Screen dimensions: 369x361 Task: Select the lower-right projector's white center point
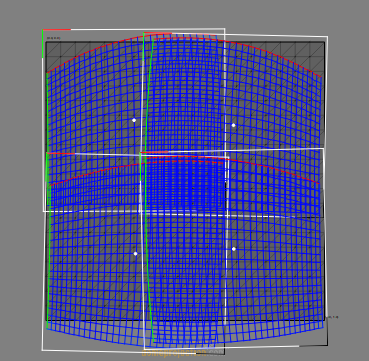(x=234, y=249)
